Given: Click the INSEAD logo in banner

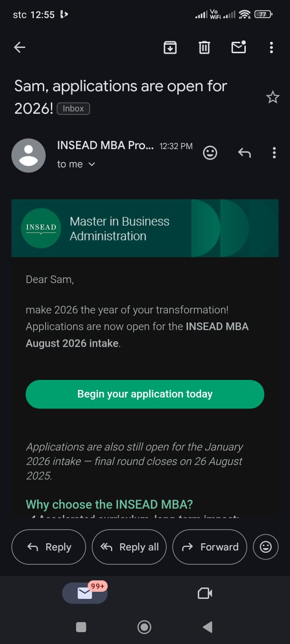Looking at the screenshot, I should [41, 228].
